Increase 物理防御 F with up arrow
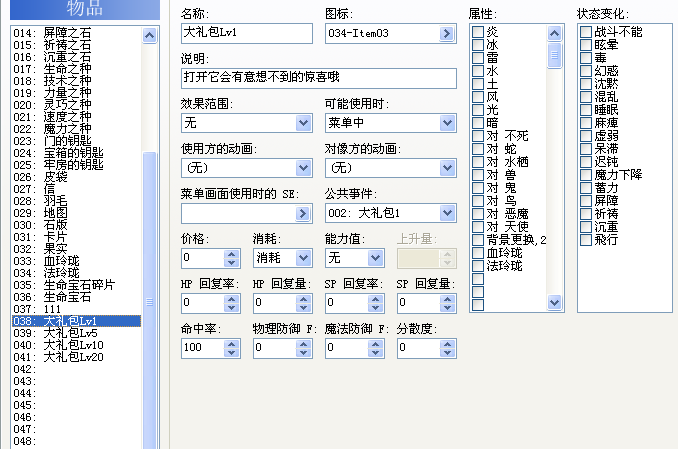The image size is (678, 449). pyautogui.click(x=304, y=344)
